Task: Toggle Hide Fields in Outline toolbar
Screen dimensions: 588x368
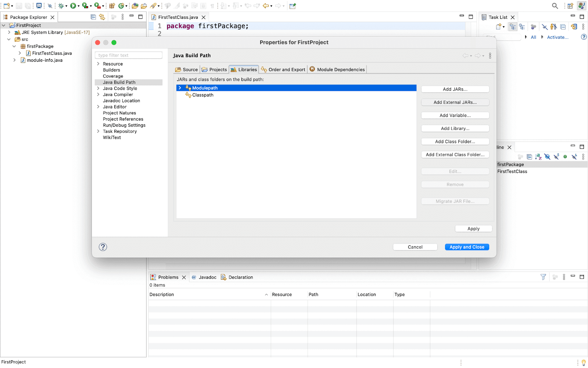Action: (x=548, y=157)
